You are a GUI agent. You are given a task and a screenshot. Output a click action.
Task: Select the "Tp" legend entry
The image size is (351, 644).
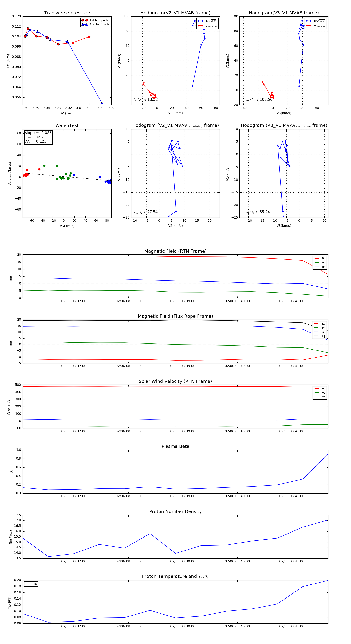pyautogui.click(x=31, y=584)
